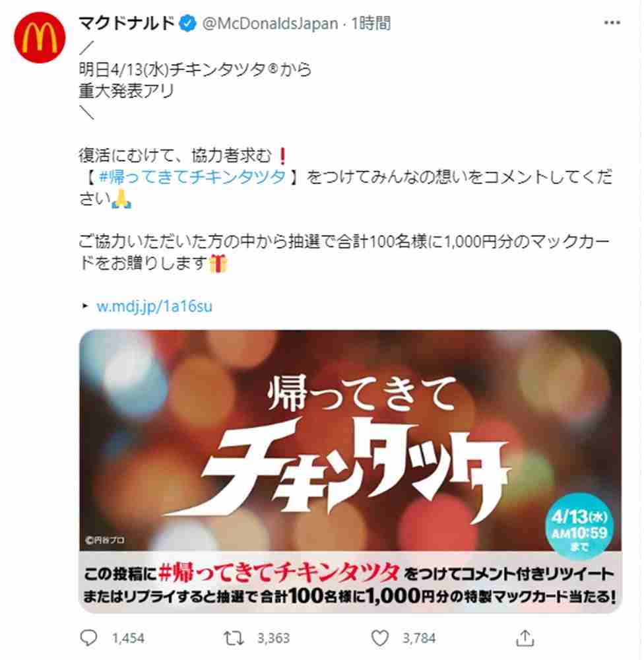Viewport: 644px width, 660px height.
Task: Open the McDonald's profile avatar logo
Action: [40, 38]
